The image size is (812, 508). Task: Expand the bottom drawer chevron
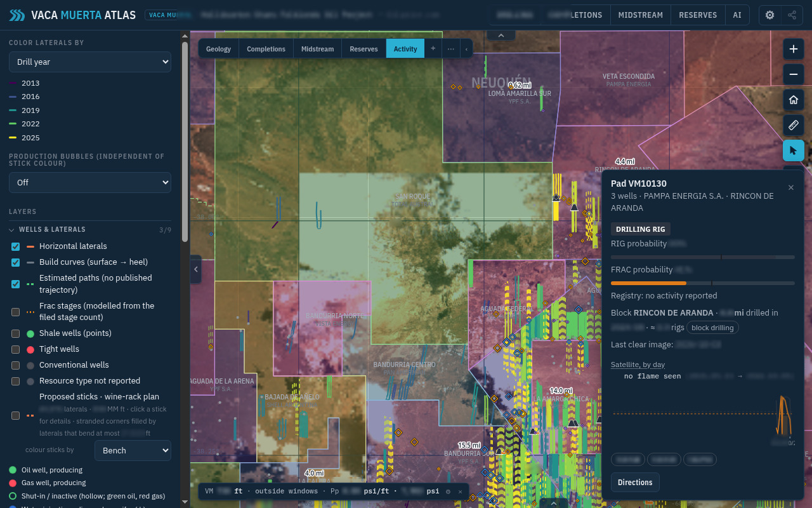point(554,504)
